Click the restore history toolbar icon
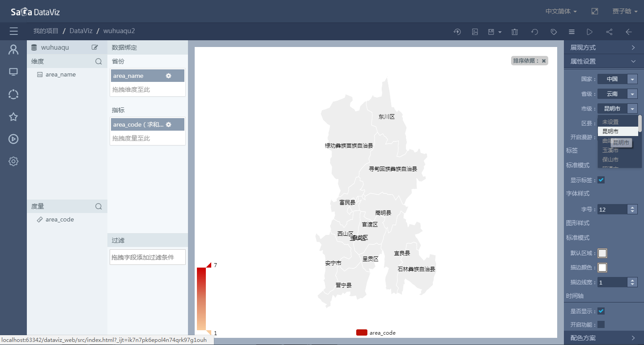This screenshot has height=345, width=644. pos(457,32)
